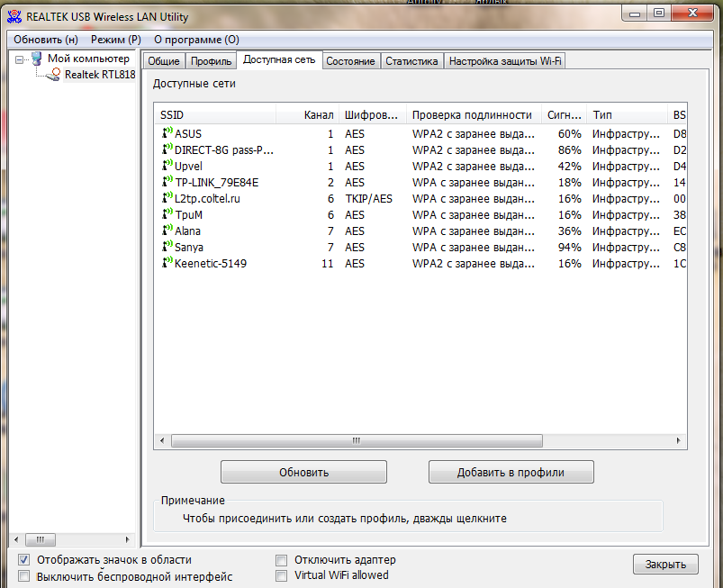The image size is (723, 588).
Task: Switch to the 'Состояние' tab
Action: pyautogui.click(x=350, y=61)
